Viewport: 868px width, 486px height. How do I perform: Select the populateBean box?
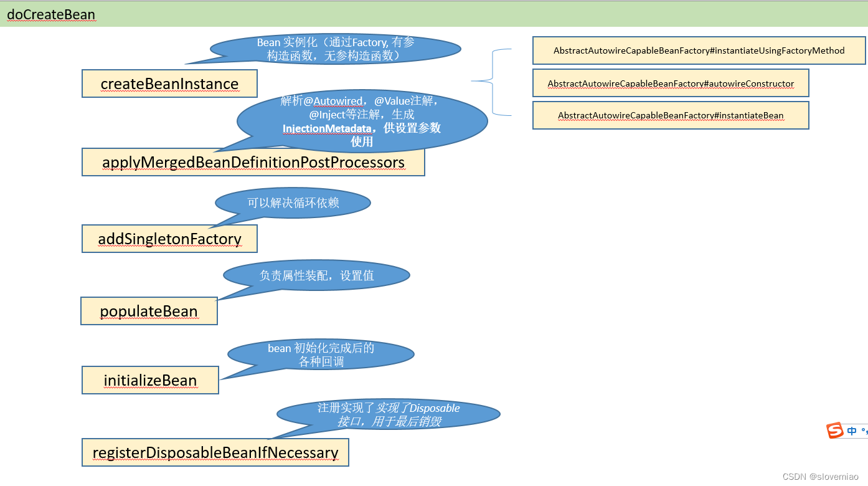149,311
